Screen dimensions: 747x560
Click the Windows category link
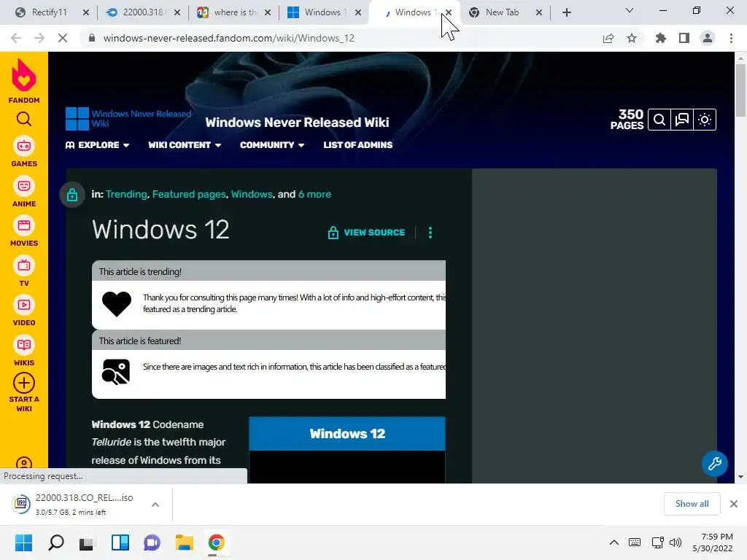coord(252,194)
